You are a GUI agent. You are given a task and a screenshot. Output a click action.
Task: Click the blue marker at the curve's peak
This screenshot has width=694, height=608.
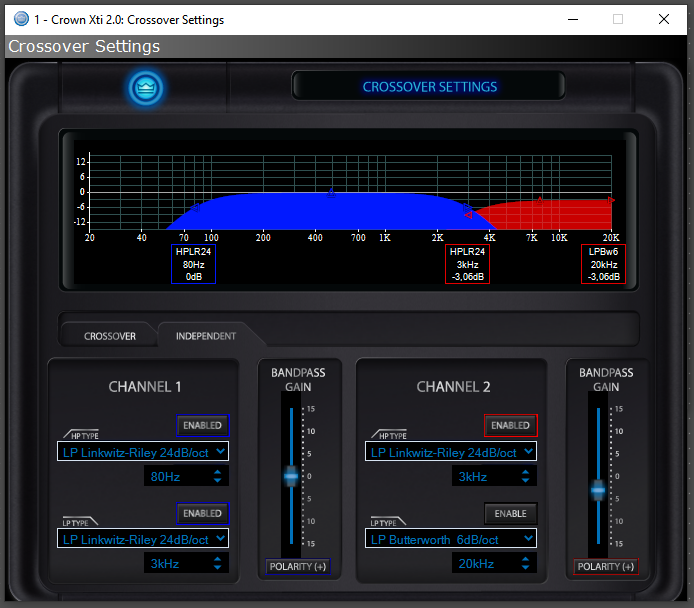tap(332, 191)
